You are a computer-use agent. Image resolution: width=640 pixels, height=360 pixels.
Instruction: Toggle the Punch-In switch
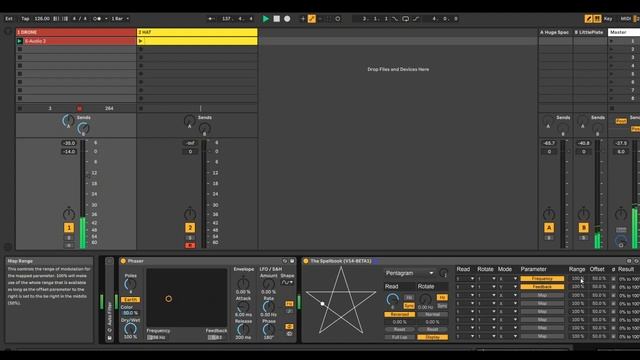pyautogui.click(x=395, y=19)
